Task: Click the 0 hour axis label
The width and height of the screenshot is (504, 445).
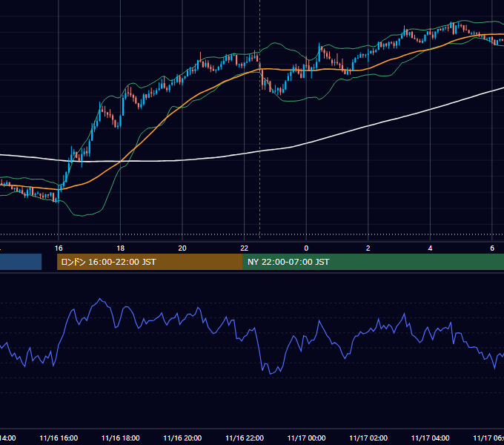Action: (306, 248)
